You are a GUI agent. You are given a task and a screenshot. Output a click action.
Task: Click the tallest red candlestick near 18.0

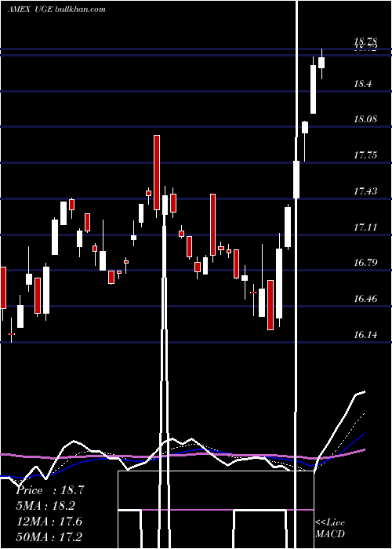coord(157,173)
